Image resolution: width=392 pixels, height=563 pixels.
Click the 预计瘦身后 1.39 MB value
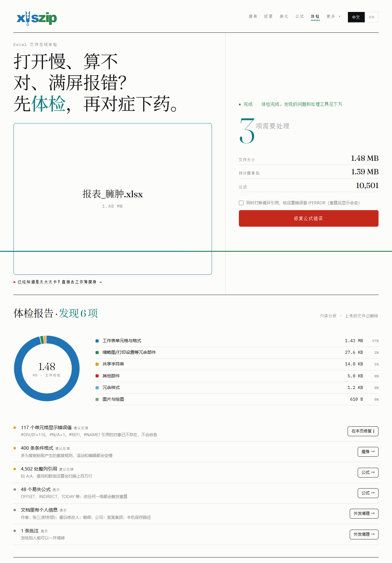click(365, 172)
